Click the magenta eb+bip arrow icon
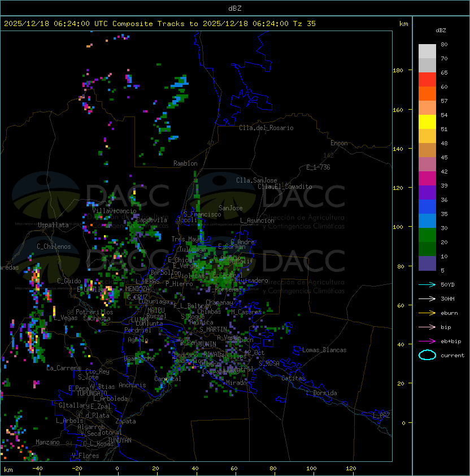470x476 pixels. coord(427,341)
